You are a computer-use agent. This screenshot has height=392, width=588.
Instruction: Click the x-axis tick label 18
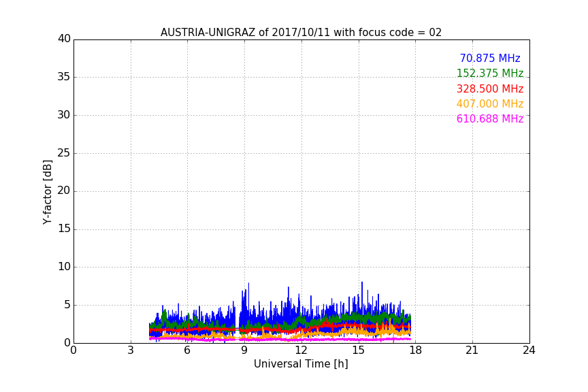coord(416,350)
